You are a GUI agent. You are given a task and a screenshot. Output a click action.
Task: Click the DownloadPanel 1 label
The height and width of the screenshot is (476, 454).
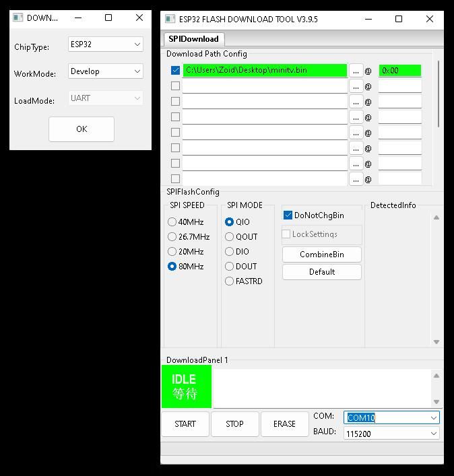click(x=197, y=360)
